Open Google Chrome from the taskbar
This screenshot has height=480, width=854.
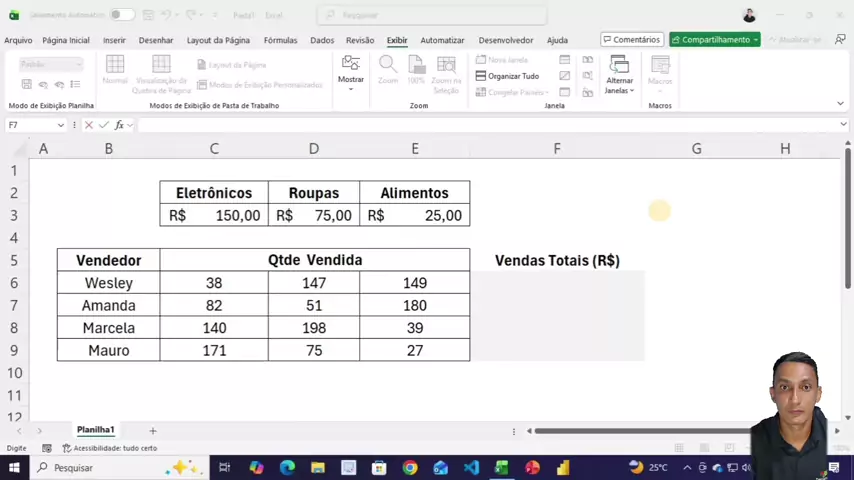(x=410, y=467)
